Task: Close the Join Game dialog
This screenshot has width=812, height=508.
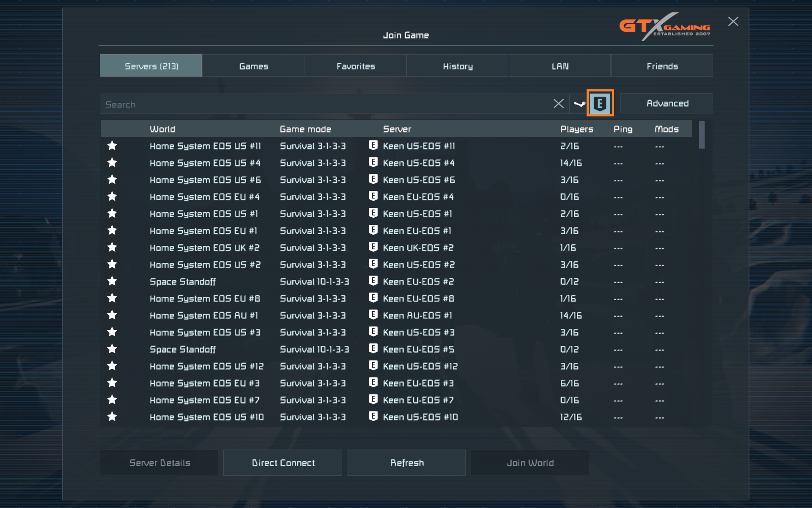Action: [733, 22]
